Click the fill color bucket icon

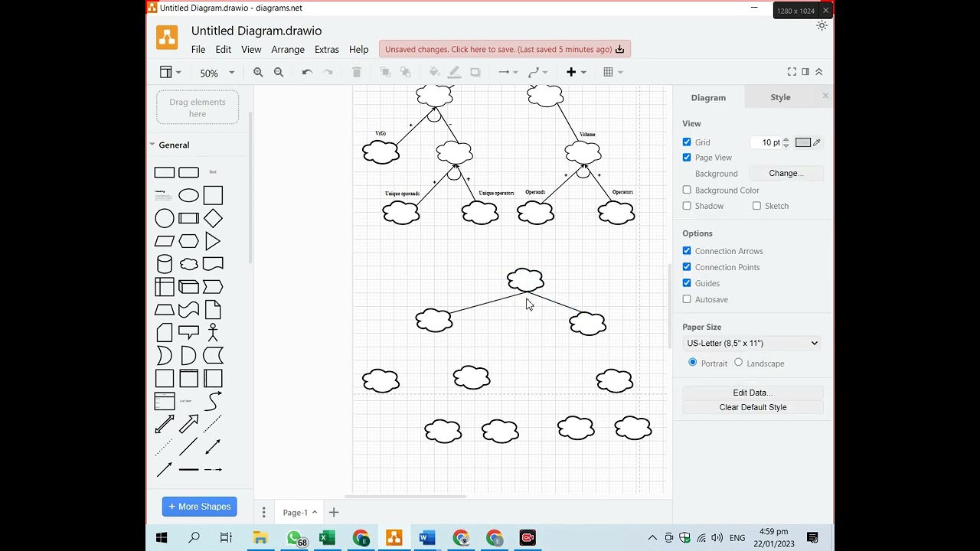pyautogui.click(x=434, y=72)
